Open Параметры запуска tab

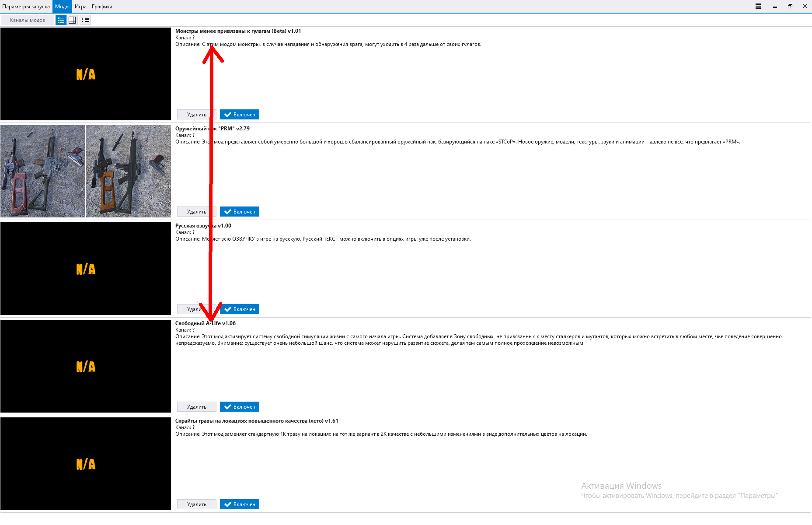[26, 7]
